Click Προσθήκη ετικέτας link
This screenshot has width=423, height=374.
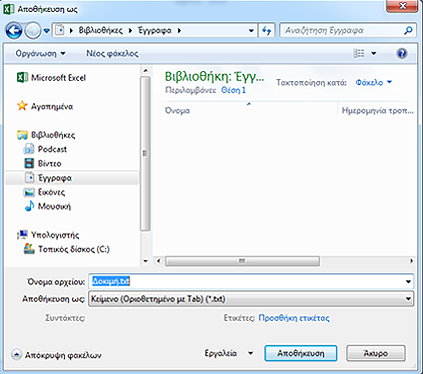pos(294,318)
